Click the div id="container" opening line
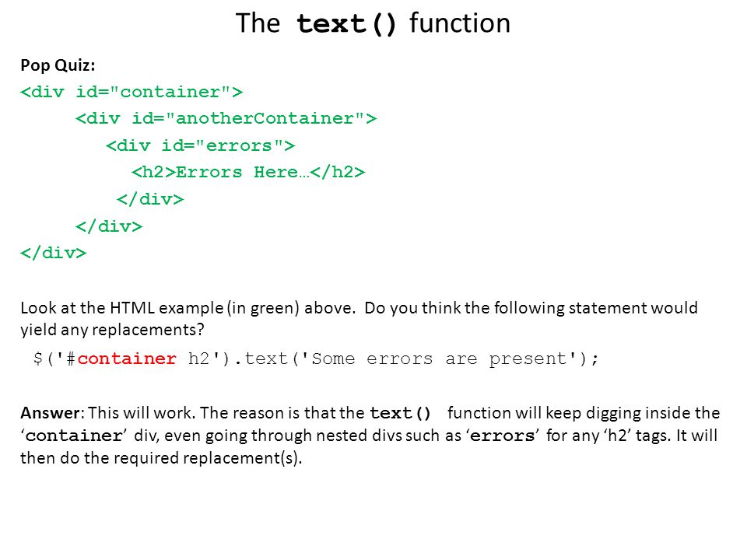 132,92
